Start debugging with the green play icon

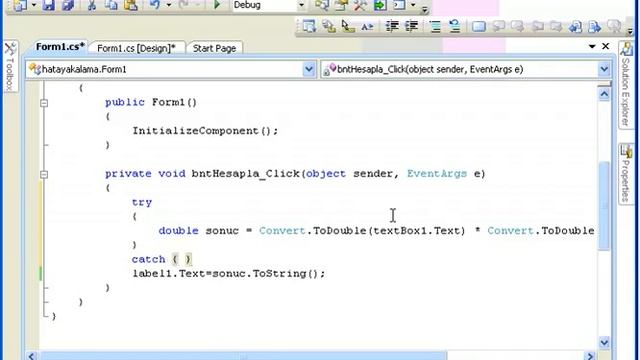217,5
